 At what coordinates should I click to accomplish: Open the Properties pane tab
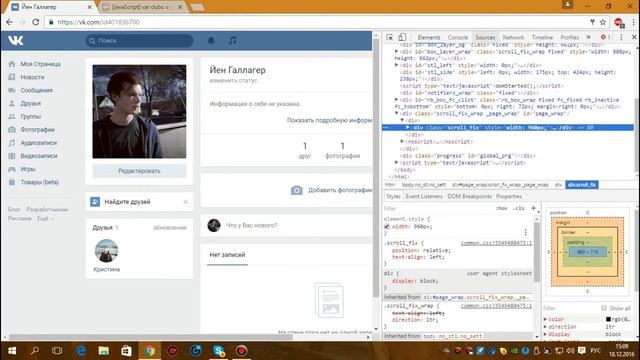(x=509, y=196)
